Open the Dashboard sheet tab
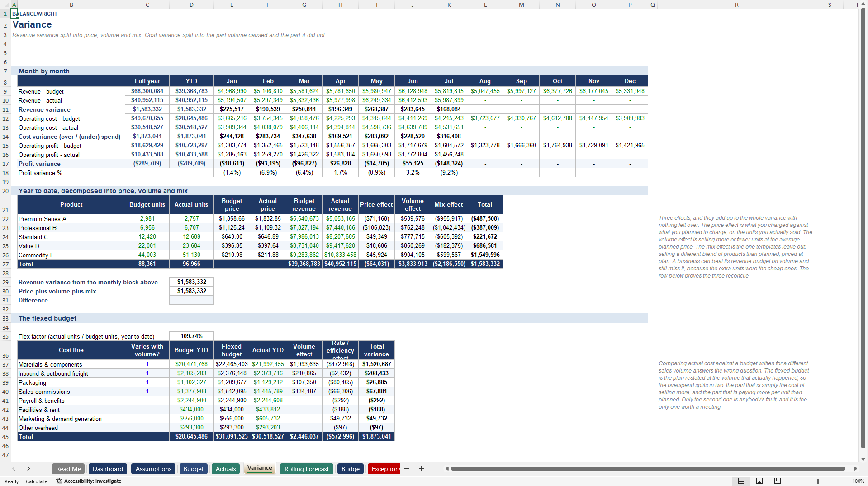The width and height of the screenshot is (868, 486). point(108,469)
